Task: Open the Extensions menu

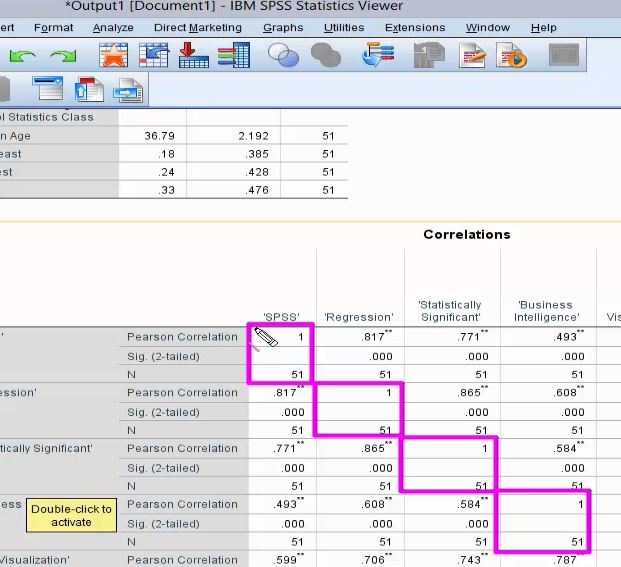Action: (x=415, y=28)
